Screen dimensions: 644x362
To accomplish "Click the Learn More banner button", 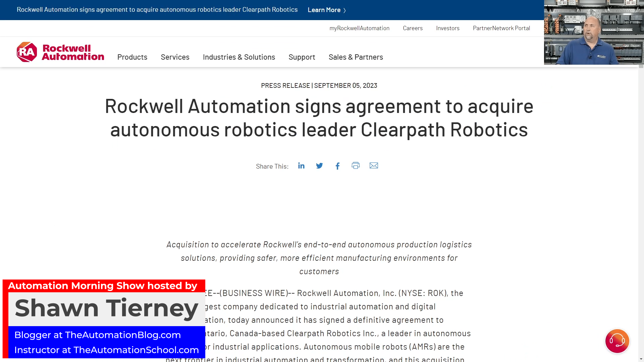I will [x=324, y=10].
